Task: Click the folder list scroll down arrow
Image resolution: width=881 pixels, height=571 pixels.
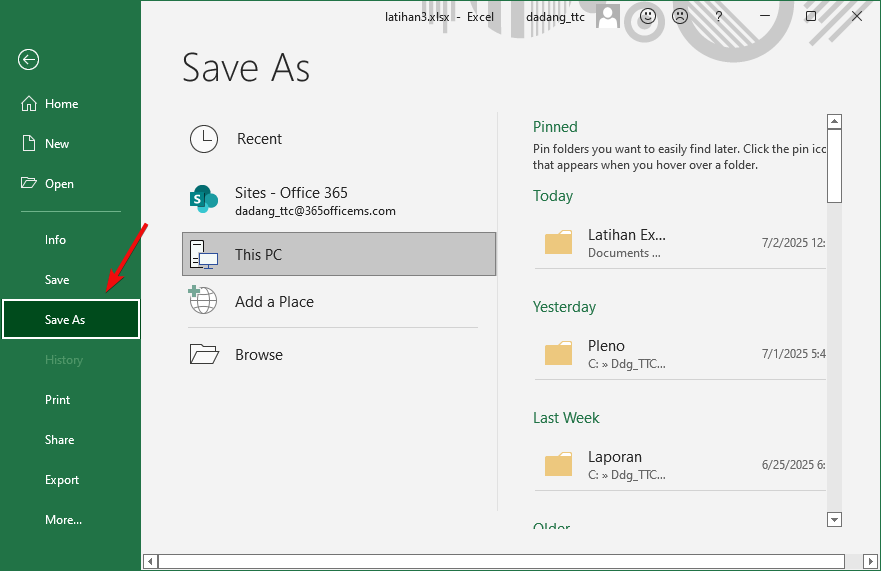Action: [x=834, y=519]
